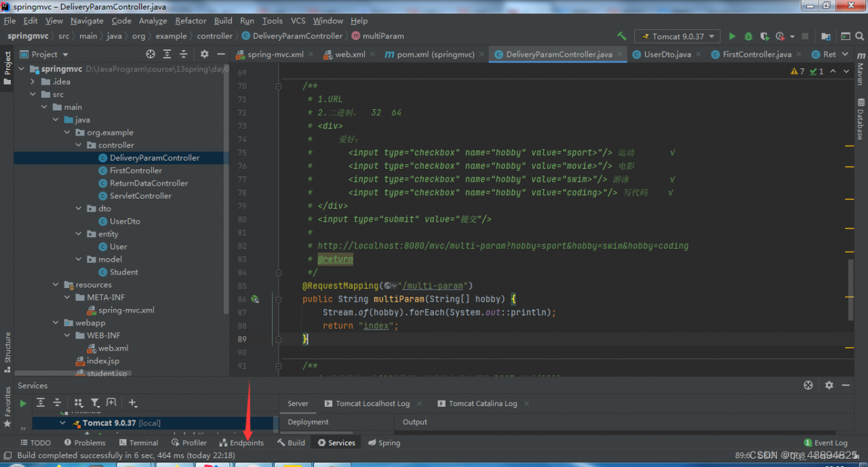Click the Build Project hammer icon
The height and width of the screenshot is (467, 868).
pos(622,35)
